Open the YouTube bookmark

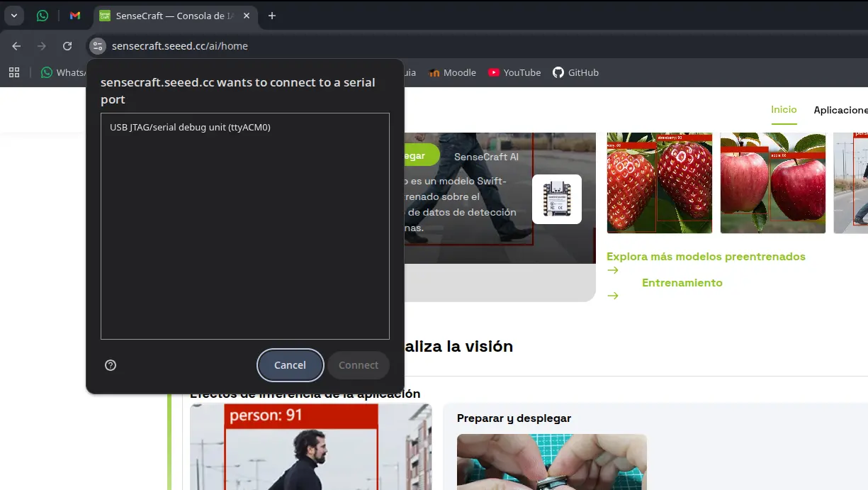514,72
